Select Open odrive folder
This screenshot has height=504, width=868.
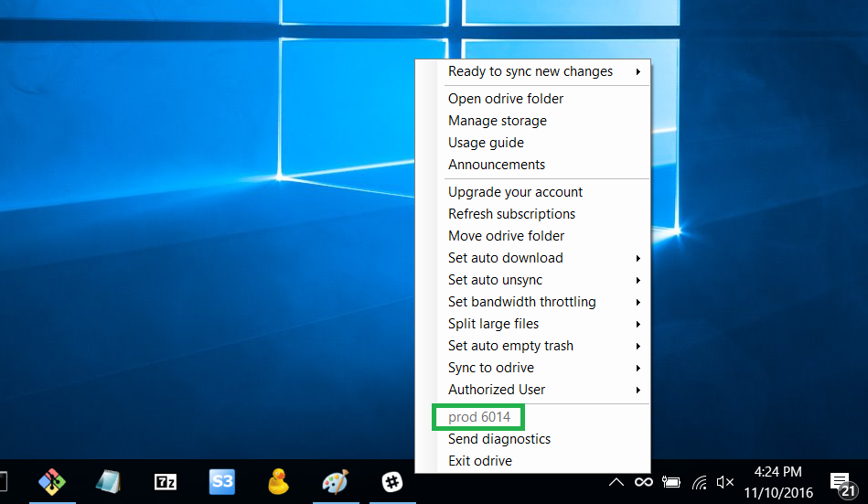point(506,99)
